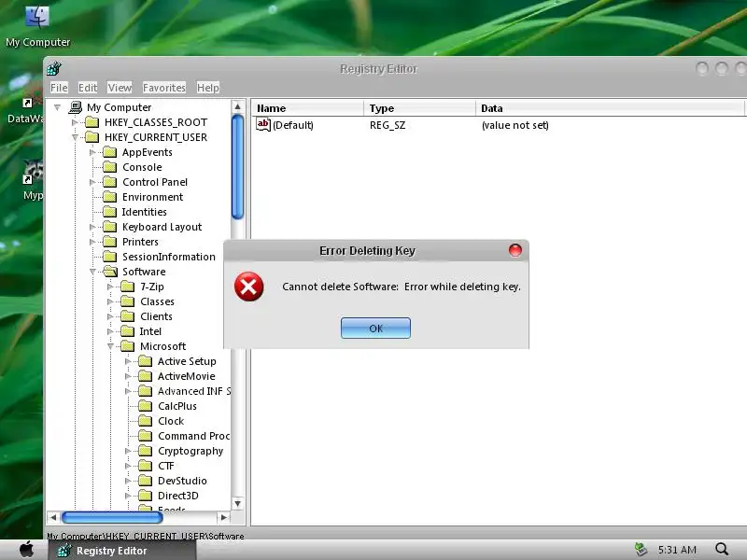
Task: Click the tree horizontal scrollbar thumb
Action: [x=112, y=517]
